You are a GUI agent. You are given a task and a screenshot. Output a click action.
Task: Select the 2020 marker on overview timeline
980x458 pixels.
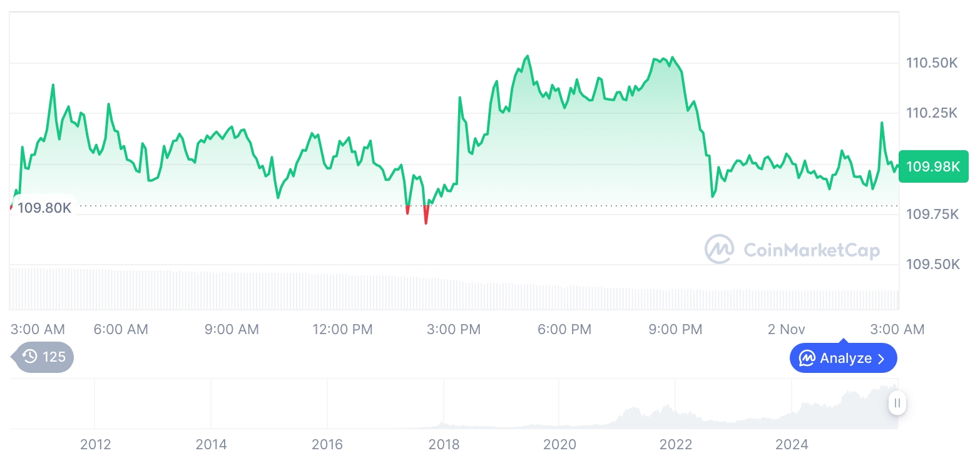(x=559, y=445)
